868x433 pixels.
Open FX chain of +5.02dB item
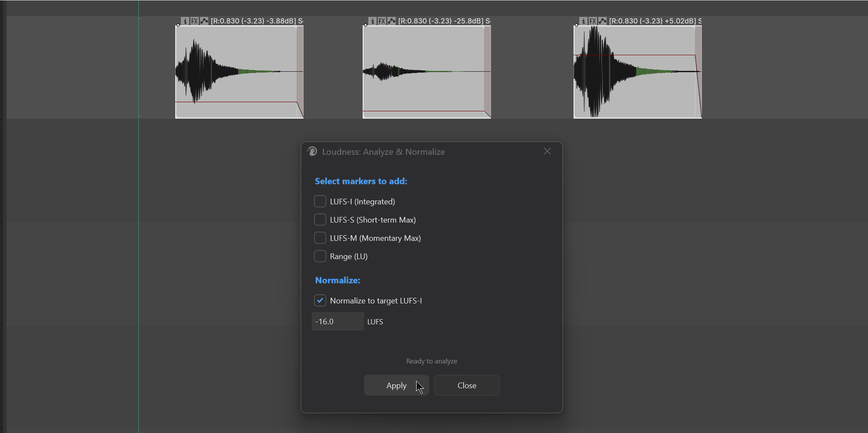[x=593, y=21]
